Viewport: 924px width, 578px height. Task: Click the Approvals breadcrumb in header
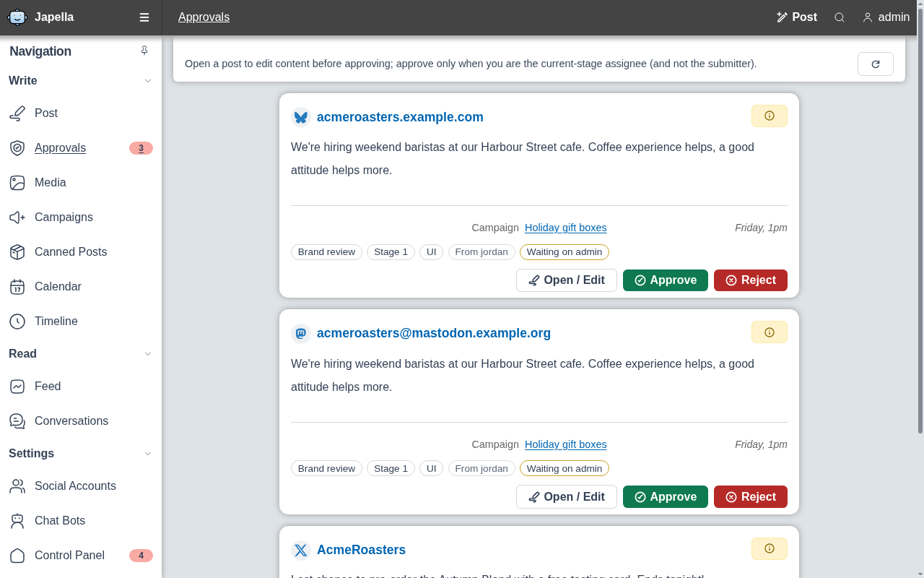point(204,17)
